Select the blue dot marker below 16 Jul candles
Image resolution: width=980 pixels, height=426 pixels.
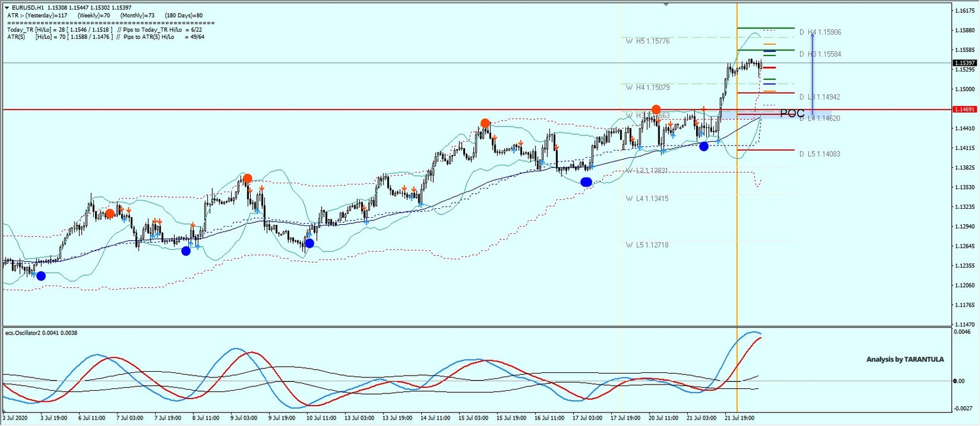[586, 182]
